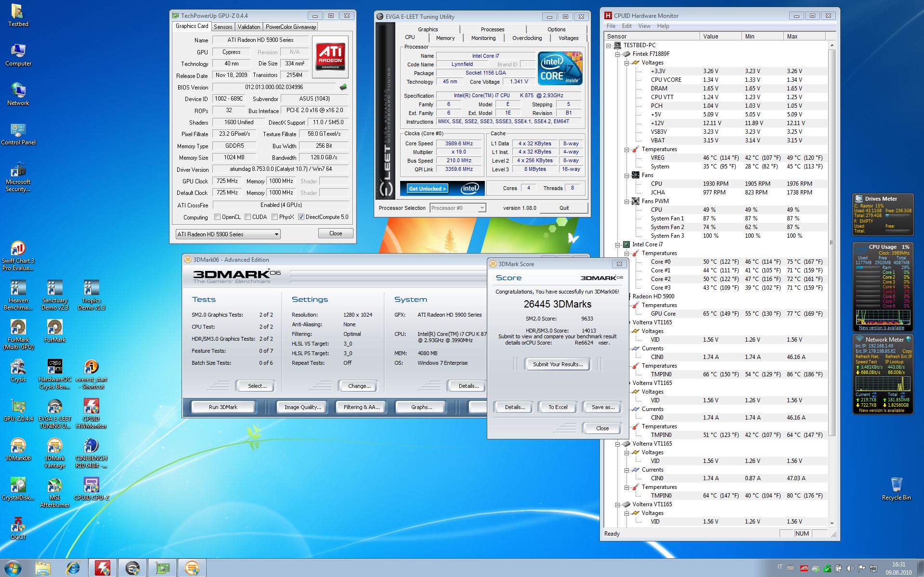Switch to the Memory tab in E-LEET
The image size is (924, 577).
pyautogui.click(x=445, y=38)
